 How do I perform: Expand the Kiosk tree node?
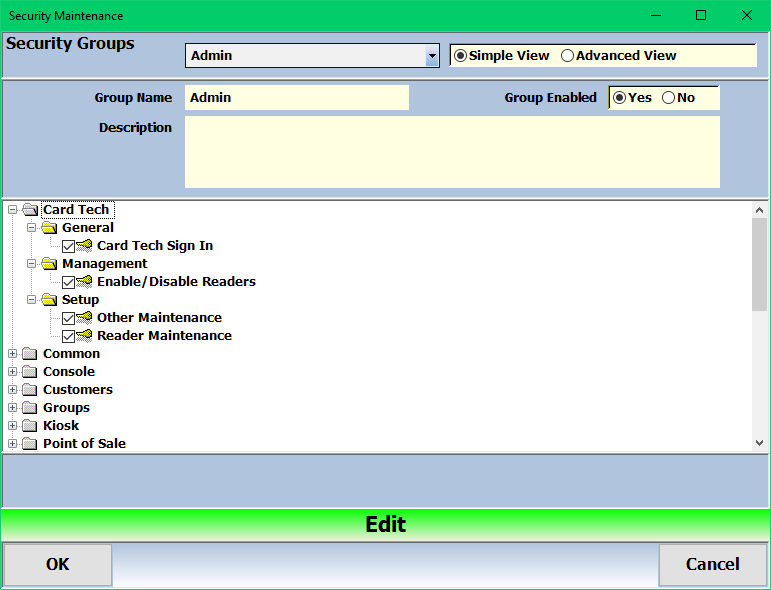(x=13, y=426)
